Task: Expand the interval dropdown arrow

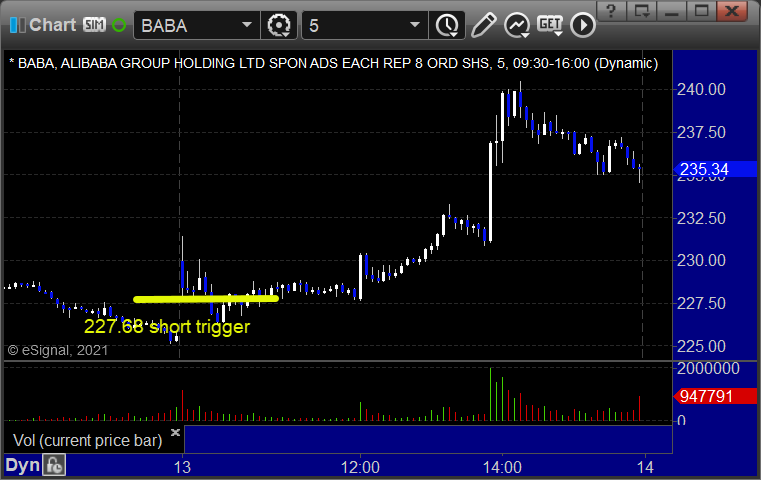Action: click(415, 25)
